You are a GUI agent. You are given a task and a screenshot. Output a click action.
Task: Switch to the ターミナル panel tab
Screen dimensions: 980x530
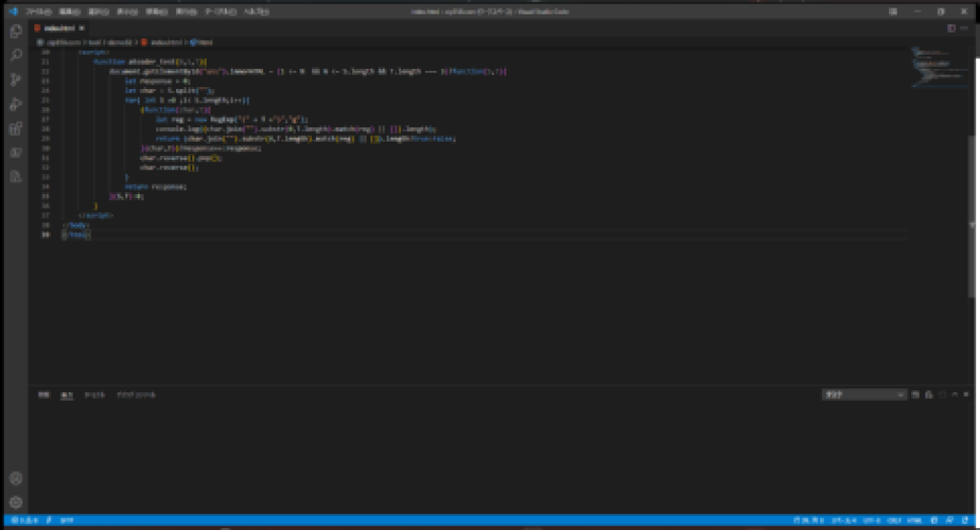[95, 395]
